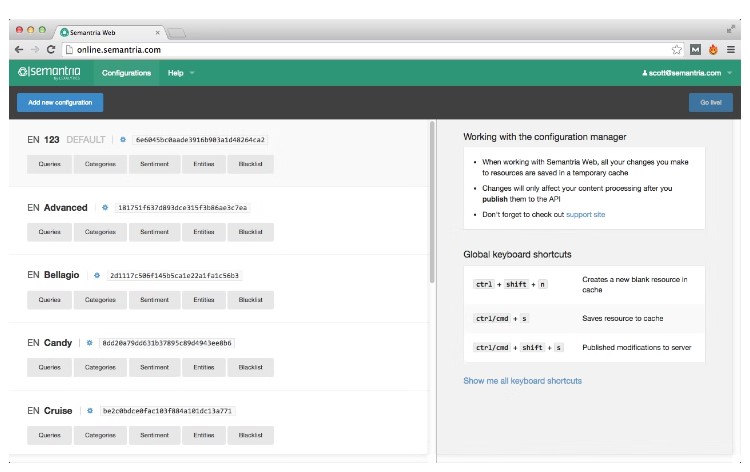Open settings gear for Bellagio configuration

click(x=97, y=275)
